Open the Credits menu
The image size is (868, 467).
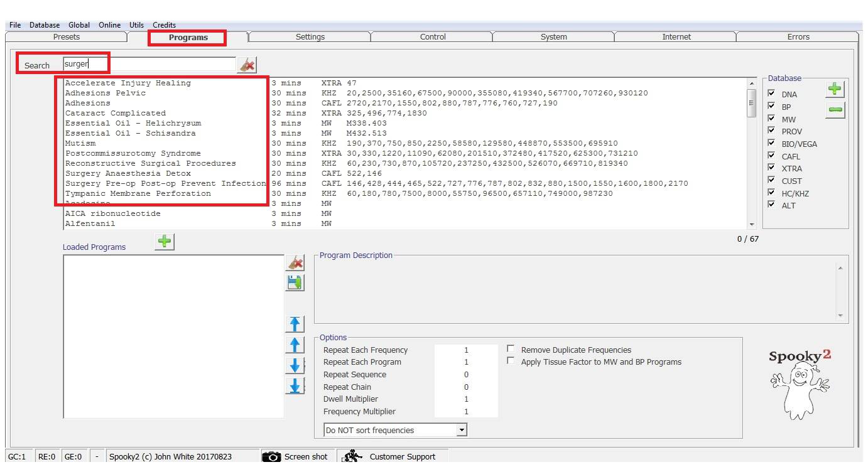click(164, 25)
